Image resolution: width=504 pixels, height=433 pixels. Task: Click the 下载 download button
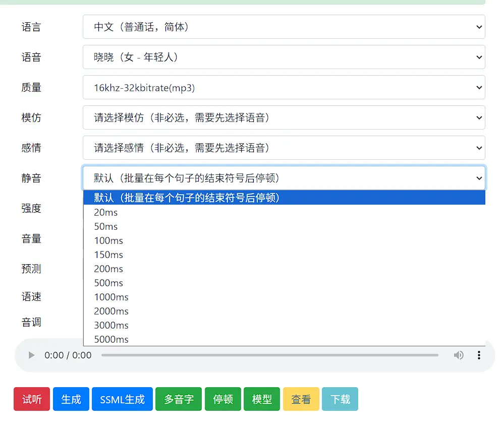[340, 399]
